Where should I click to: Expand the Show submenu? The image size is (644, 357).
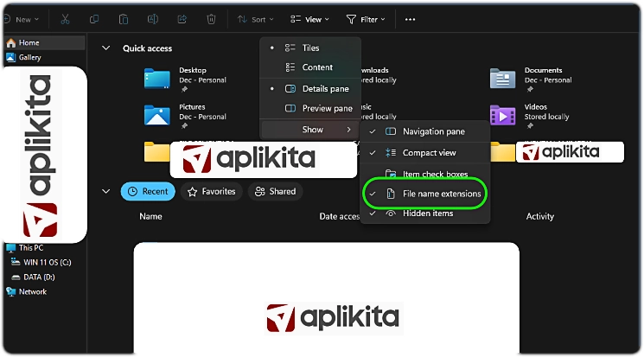[x=310, y=130]
